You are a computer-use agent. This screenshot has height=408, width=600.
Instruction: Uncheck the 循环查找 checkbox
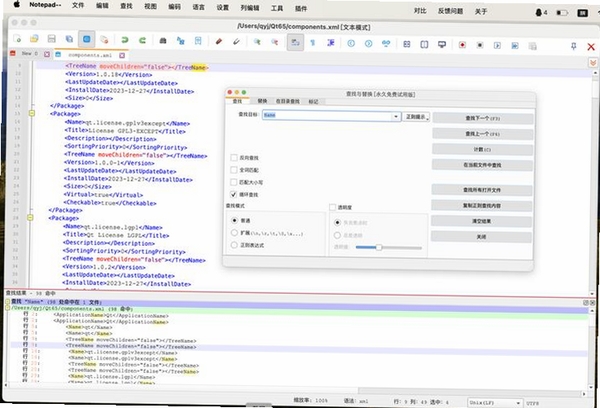234,194
